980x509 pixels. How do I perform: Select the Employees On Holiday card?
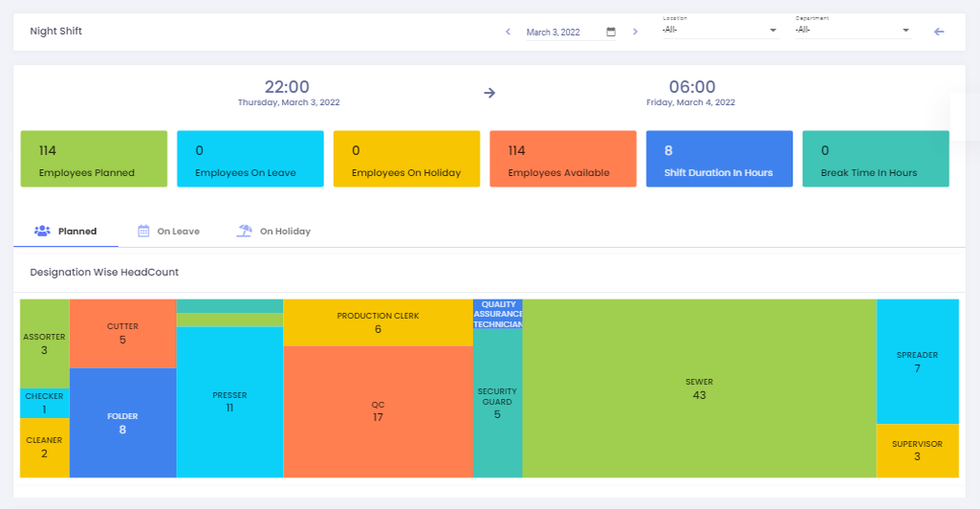[x=407, y=159]
